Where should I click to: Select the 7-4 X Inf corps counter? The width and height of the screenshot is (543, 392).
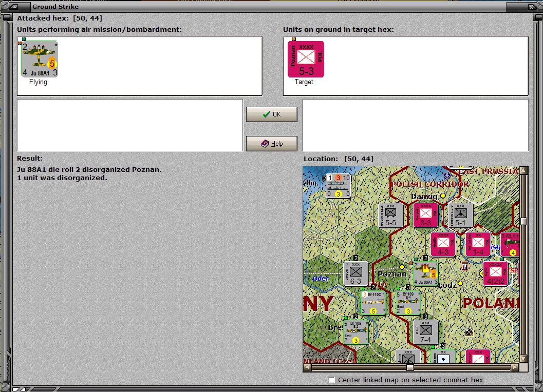coord(425,332)
